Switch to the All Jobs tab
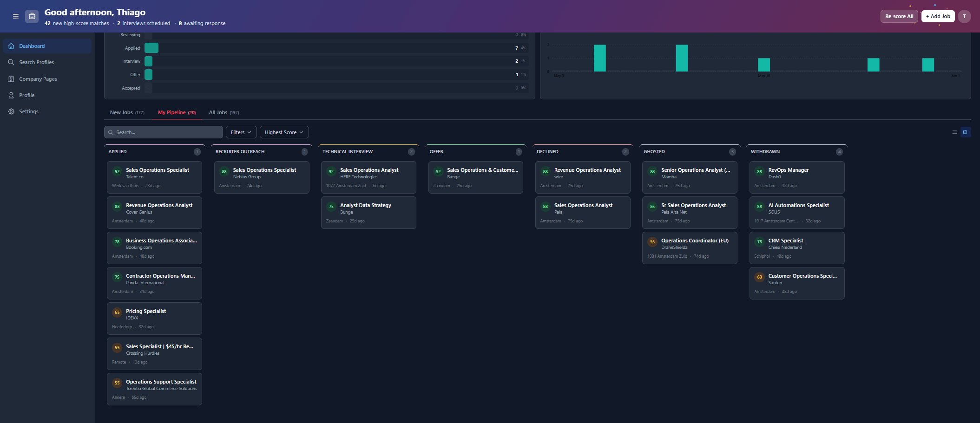980x423 pixels. (x=224, y=112)
